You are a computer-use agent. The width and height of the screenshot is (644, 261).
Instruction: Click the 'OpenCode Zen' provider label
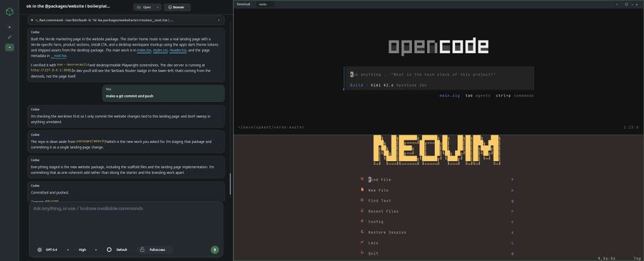[x=411, y=85]
